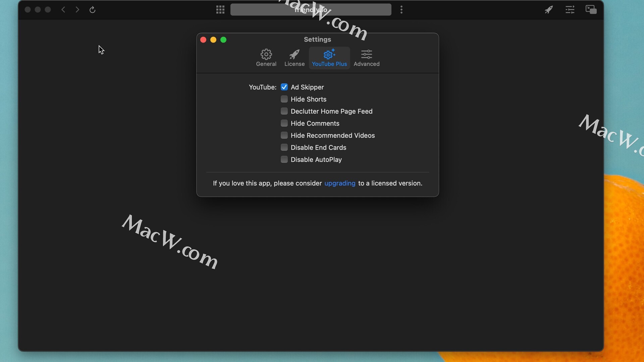Click the friendly.io address bar
The width and height of the screenshot is (644, 362).
pyautogui.click(x=311, y=10)
